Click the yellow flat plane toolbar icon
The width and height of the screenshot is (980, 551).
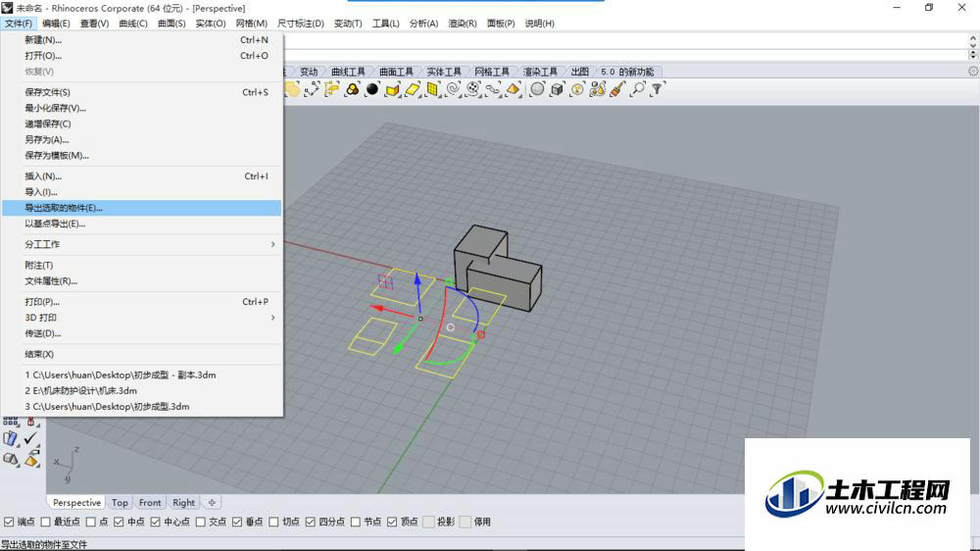click(x=413, y=89)
